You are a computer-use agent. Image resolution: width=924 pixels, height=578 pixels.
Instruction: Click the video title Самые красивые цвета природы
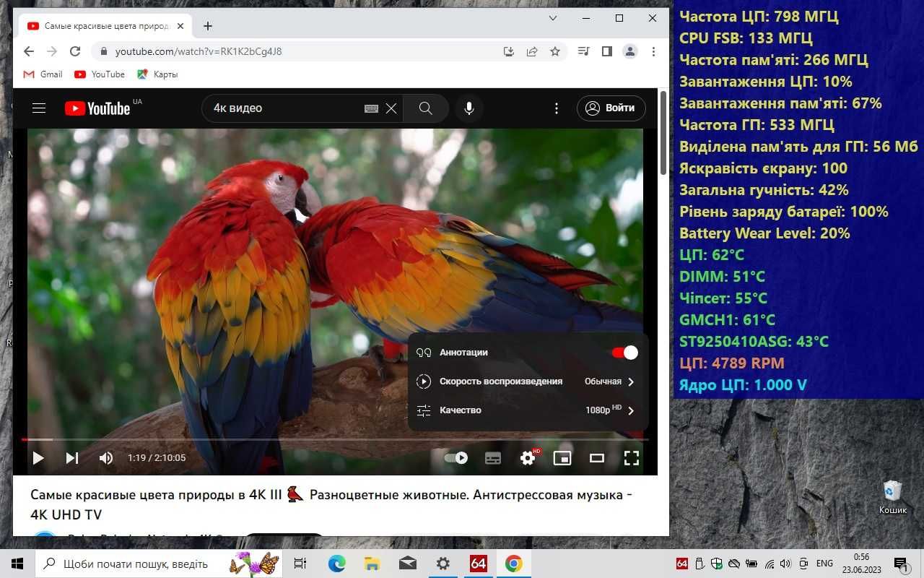tap(331, 504)
